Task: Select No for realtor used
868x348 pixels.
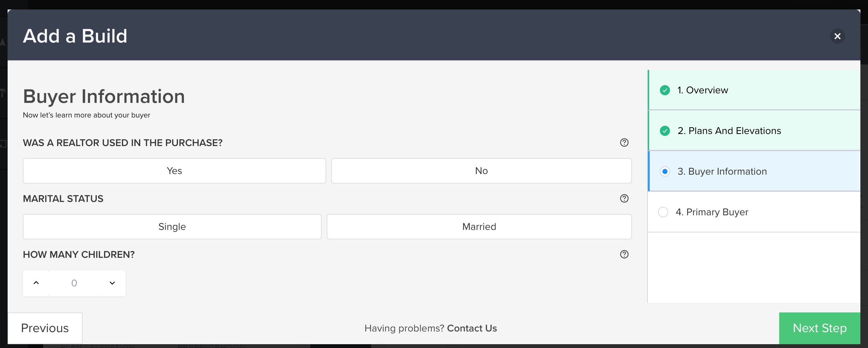Action: [481, 171]
